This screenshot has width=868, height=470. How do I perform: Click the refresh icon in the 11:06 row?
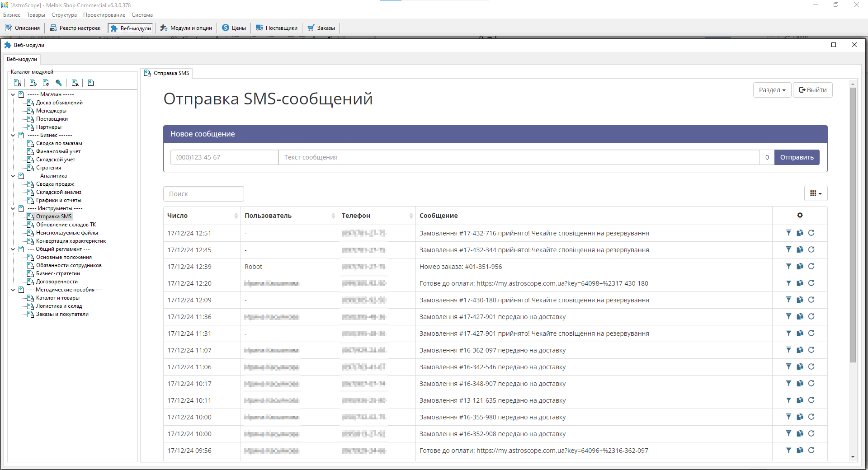811,367
